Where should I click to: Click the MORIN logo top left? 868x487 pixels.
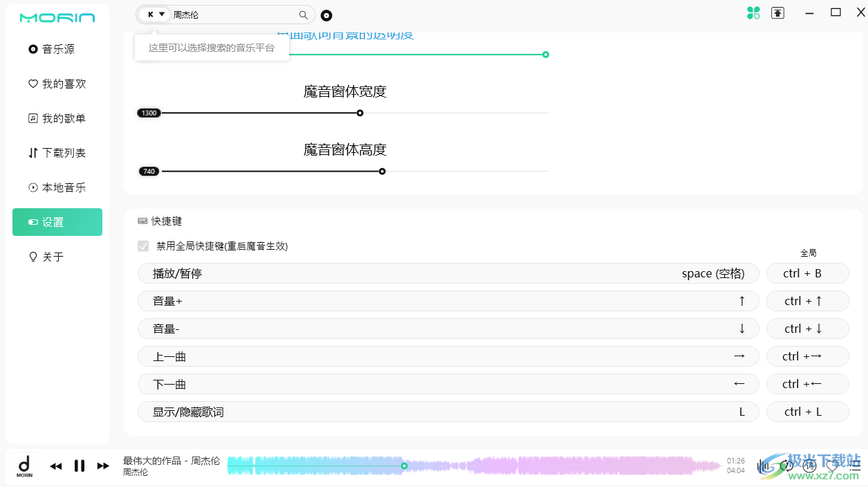(x=57, y=17)
